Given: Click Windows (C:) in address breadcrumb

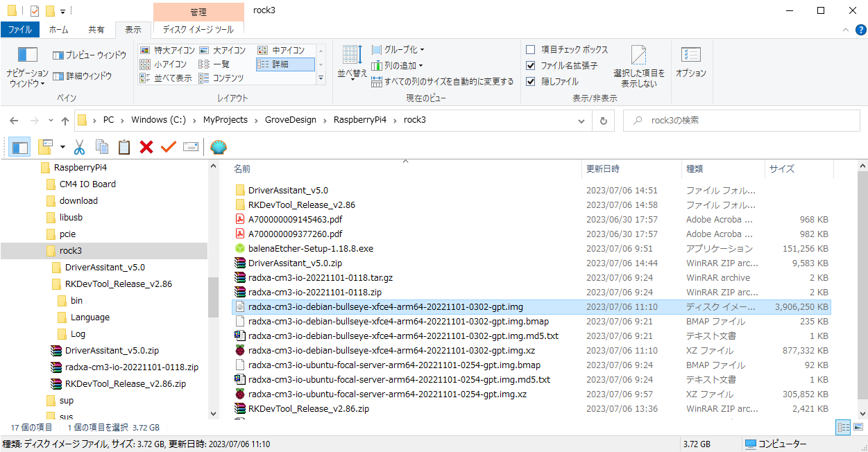Looking at the screenshot, I should click(158, 120).
